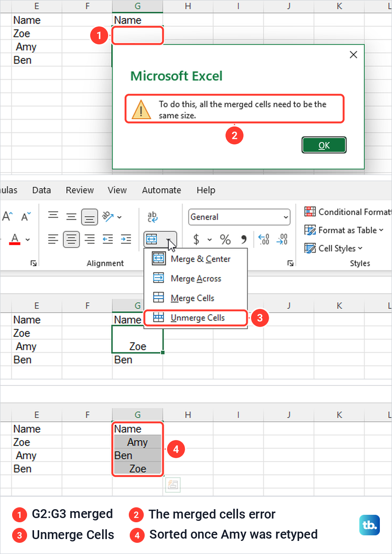Click the Decrease Indent icon
This screenshot has height=554, width=392.
pyautogui.click(x=108, y=239)
